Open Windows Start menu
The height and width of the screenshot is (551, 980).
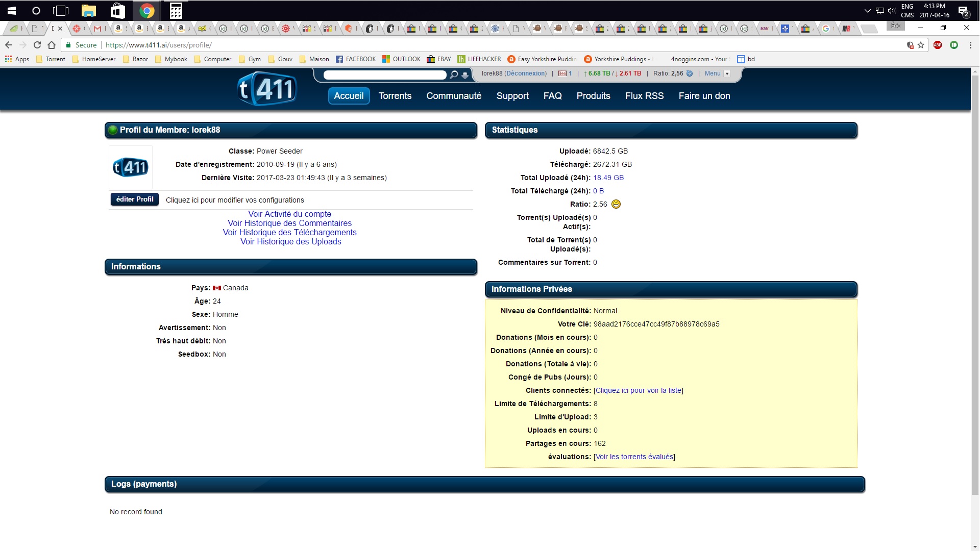(x=11, y=11)
